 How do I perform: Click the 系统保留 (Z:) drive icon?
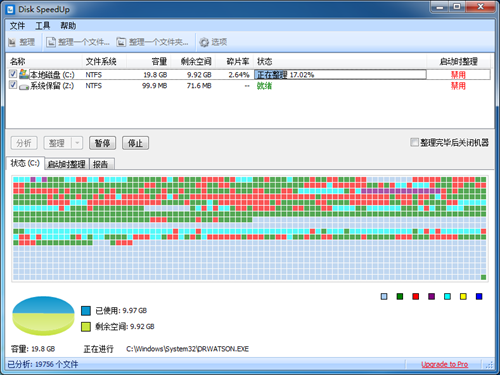(x=24, y=86)
